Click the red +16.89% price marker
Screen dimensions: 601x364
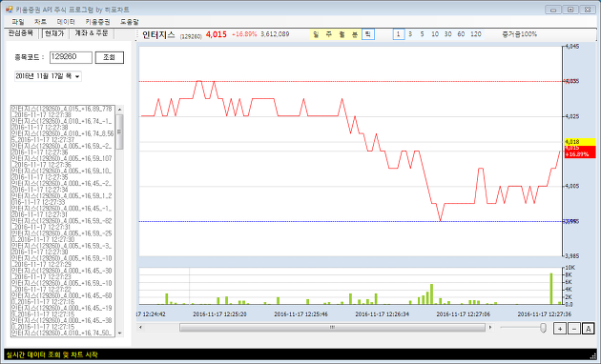[x=580, y=152]
